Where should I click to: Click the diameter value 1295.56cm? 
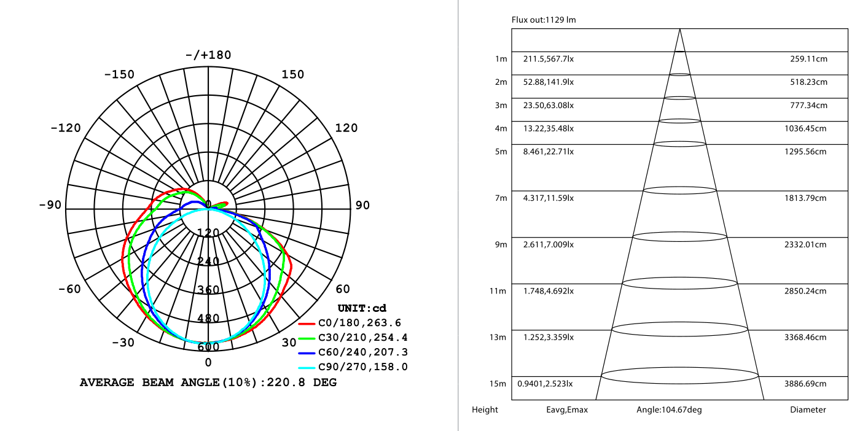tap(805, 152)
